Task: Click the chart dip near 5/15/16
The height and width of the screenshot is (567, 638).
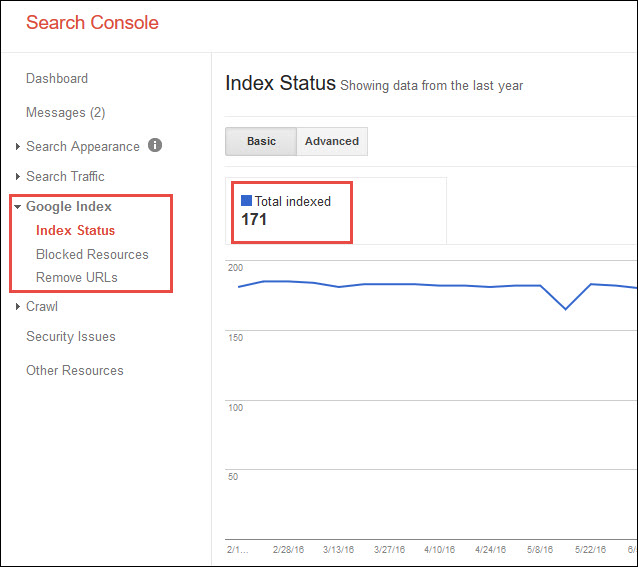Action: [566, 309]
